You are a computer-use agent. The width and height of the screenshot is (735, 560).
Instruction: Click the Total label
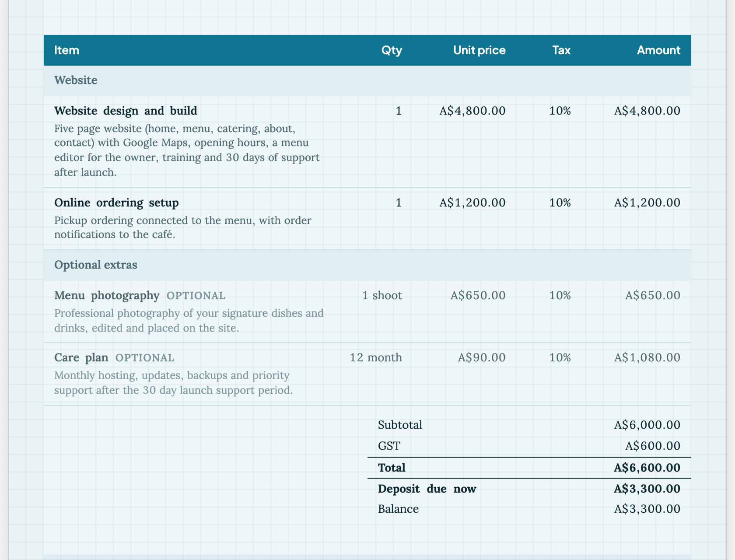[x=392, y=468]
